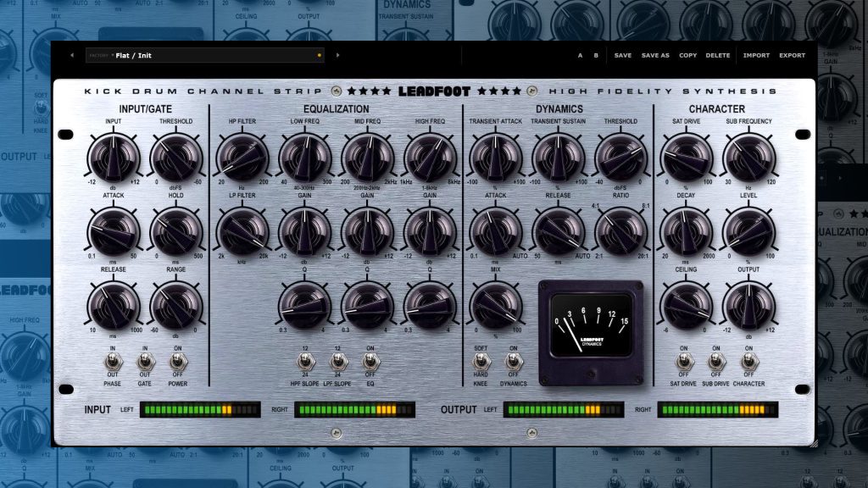Click the Dynamics Mix knob
The width and height of the screenshot is (868, 488).
(495, 306)
